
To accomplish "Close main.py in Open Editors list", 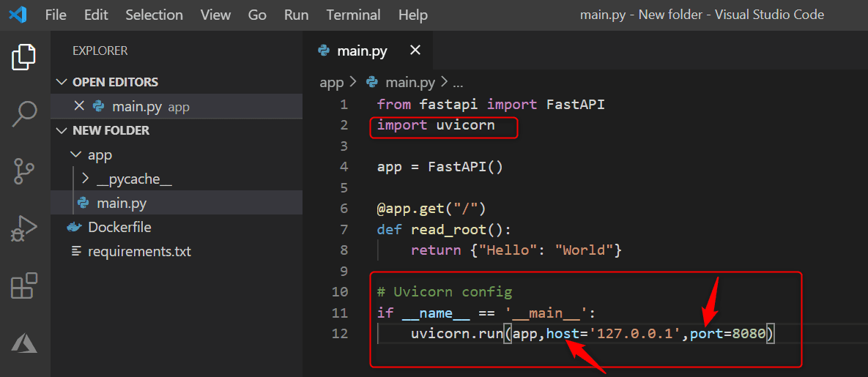I will point(78,105).
